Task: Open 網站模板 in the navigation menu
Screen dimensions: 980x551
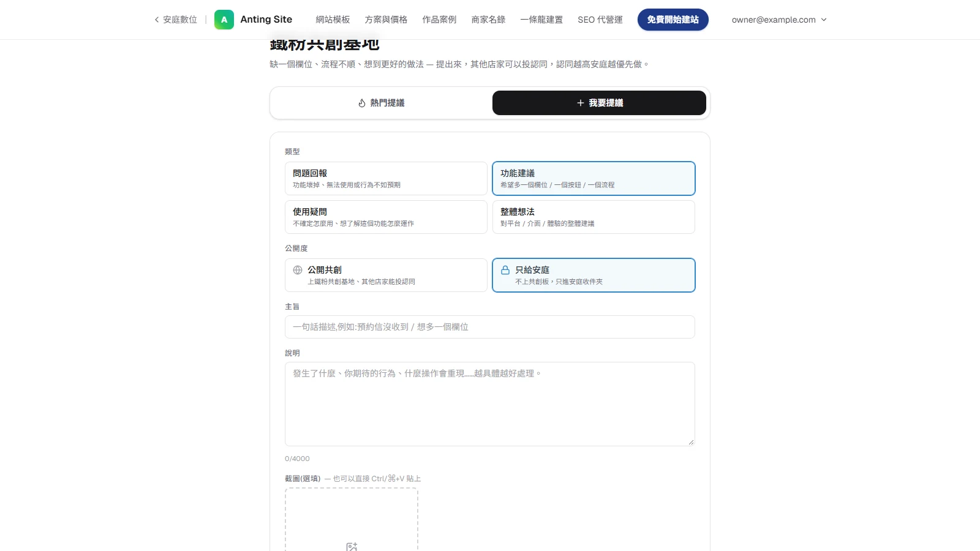Action: (333, 20)
